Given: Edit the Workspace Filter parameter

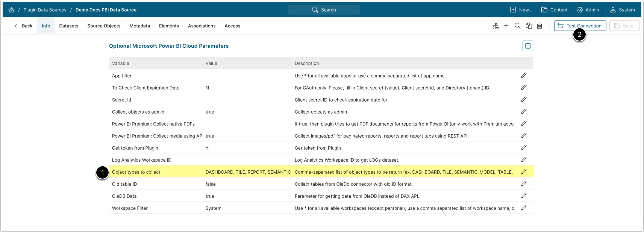Looking at the screenshot, I should tap(524, 208).
